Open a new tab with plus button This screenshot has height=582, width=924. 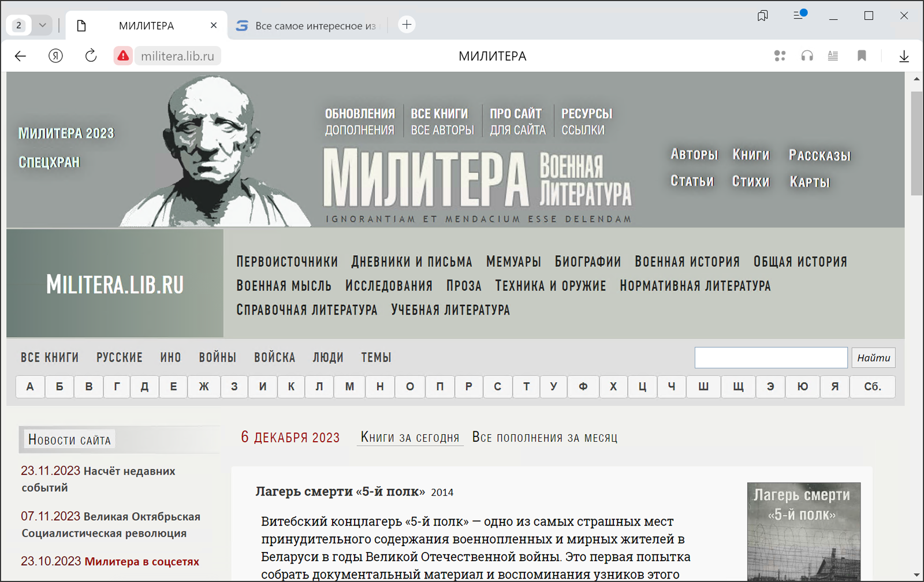click(407, 25)
